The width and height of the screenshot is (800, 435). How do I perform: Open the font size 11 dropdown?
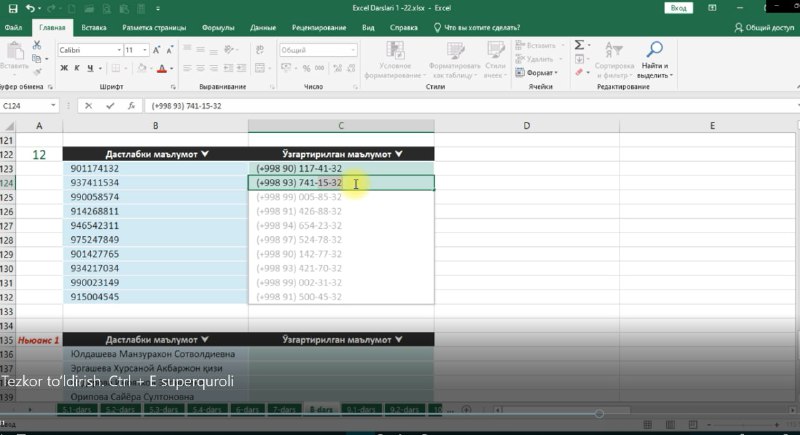pyautogui.click(x=145, y=50)
